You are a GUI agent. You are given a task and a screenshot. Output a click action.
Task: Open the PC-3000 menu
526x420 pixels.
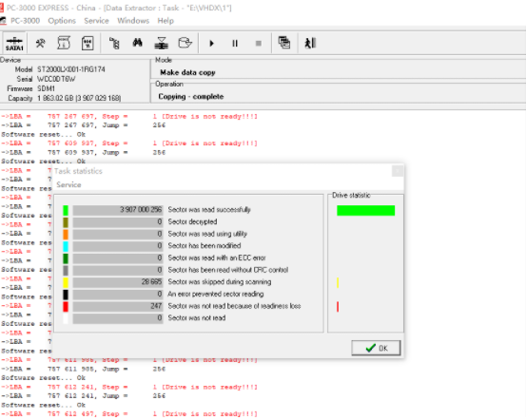(x=25, y=21)
